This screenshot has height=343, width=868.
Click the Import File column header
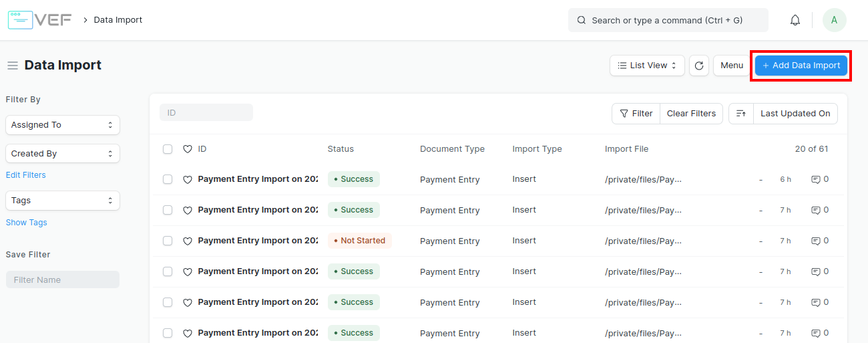click(626, 149)
